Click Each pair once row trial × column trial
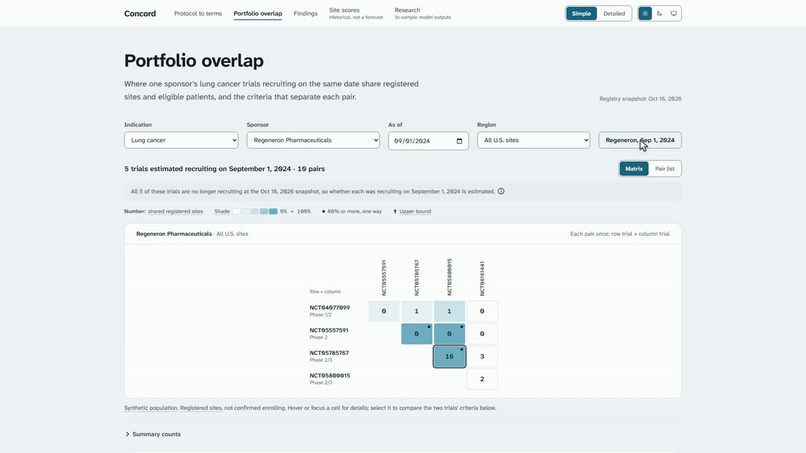Viewport: 806px width, 453px height. click(x=620, y=234)
